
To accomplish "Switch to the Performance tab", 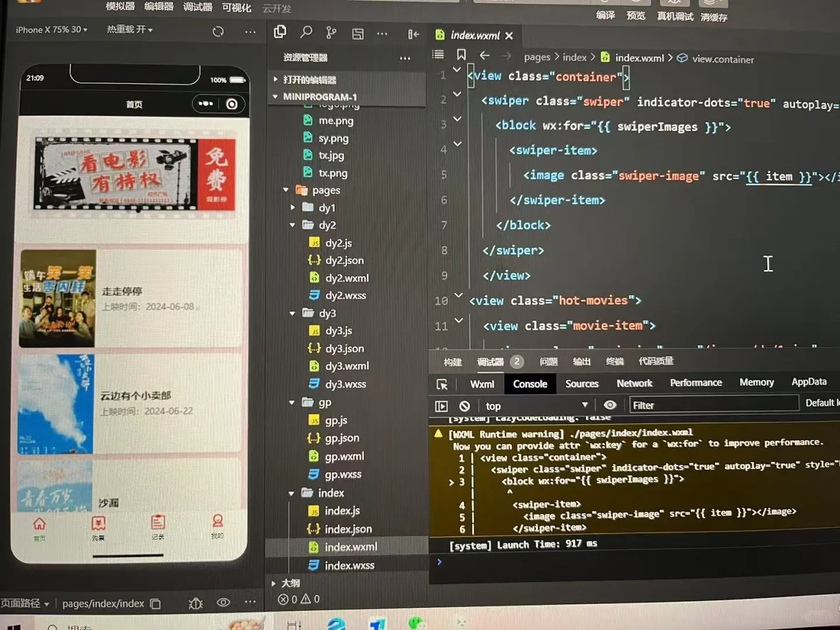I will coord(695,383).
